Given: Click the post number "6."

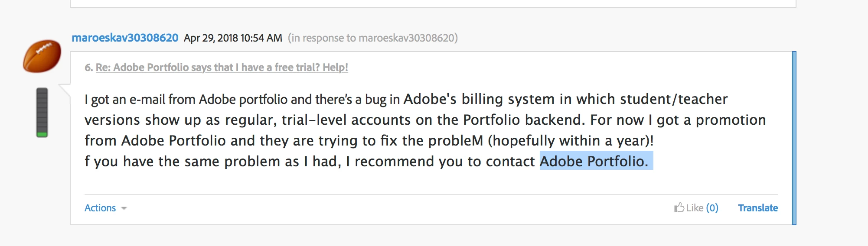Looking at the screenshot, I should [x=88, y=68].
